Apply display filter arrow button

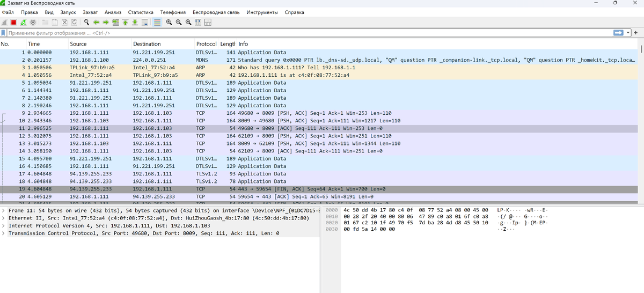pos(619,33)
